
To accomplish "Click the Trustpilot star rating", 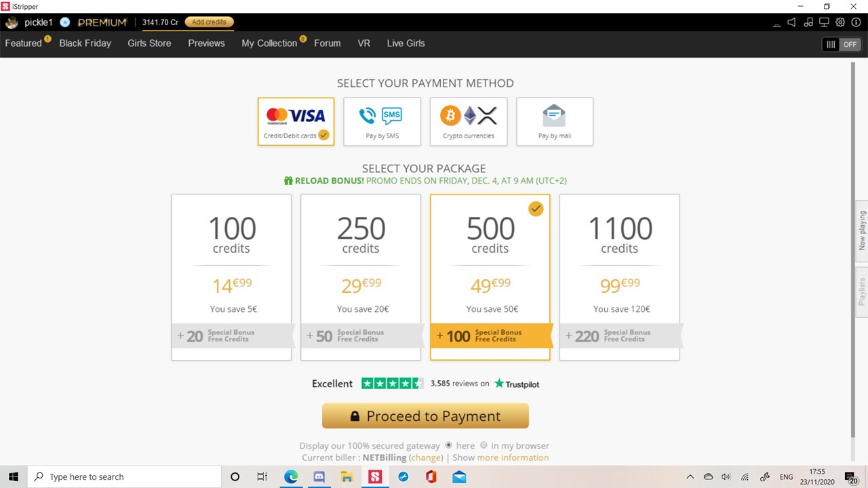I will pos(392,384).
